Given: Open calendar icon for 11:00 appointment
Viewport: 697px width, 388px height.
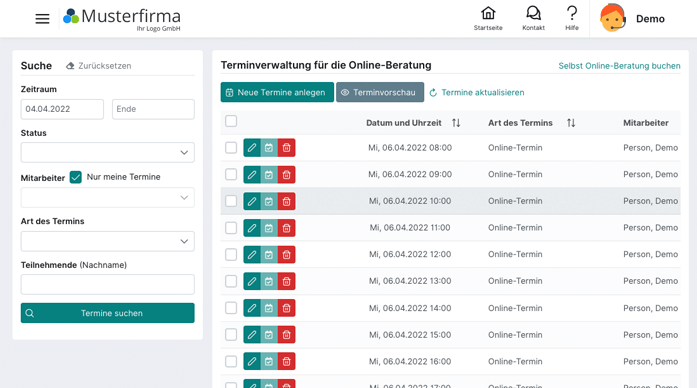Looking at the screenshot, I should click(269, 228).
